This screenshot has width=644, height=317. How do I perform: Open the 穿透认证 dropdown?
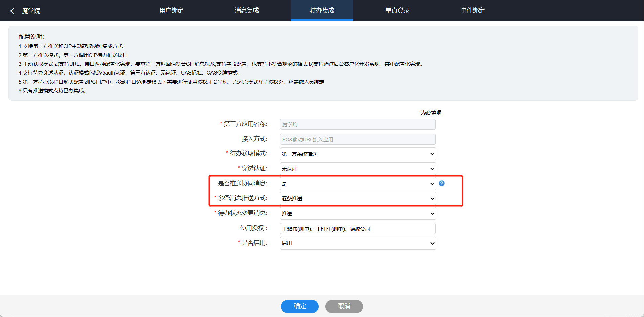click(358, 169)
